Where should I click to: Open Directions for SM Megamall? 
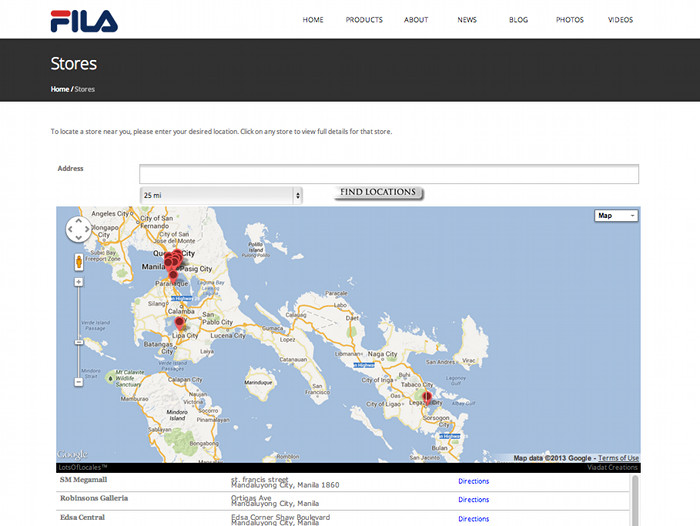pyautogui.click(x=473, y=481)
